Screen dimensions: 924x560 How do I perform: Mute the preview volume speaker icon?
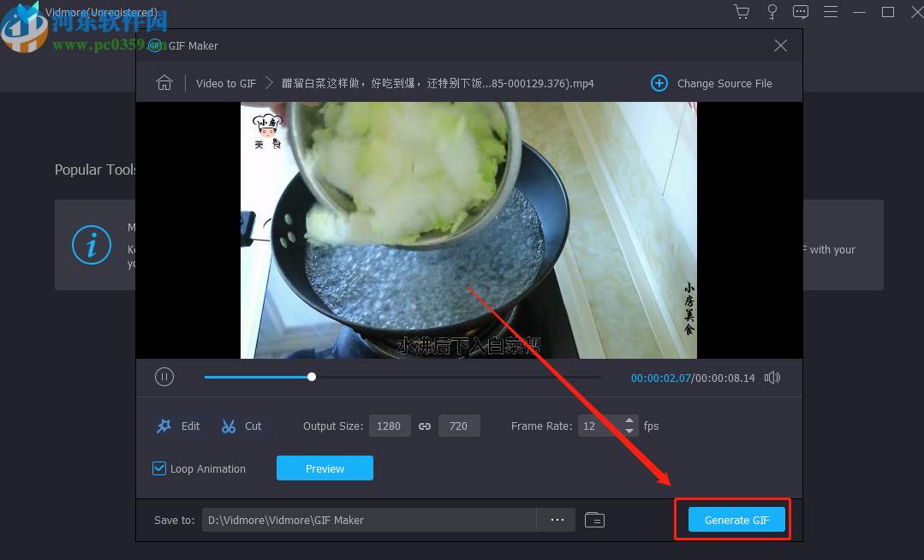coord(772,378)
